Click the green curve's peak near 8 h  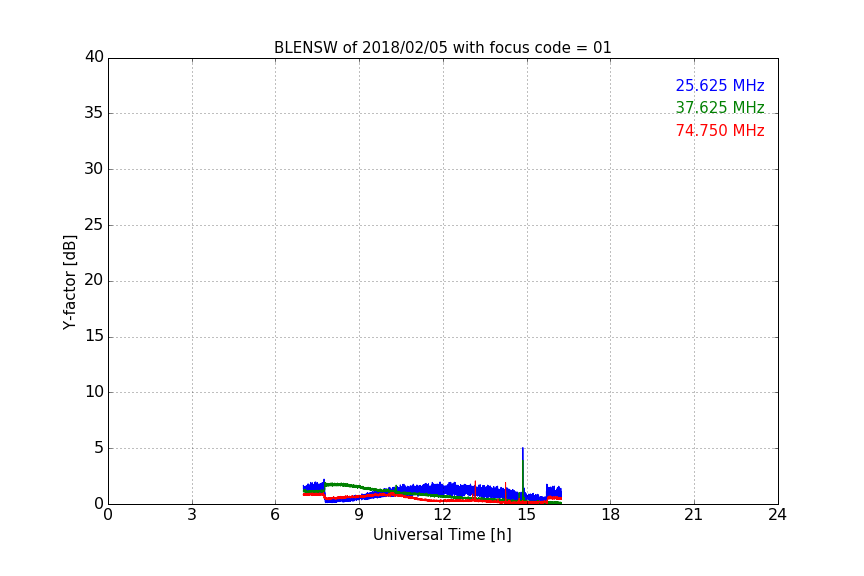pyautogui.click(x=337, y=485)
